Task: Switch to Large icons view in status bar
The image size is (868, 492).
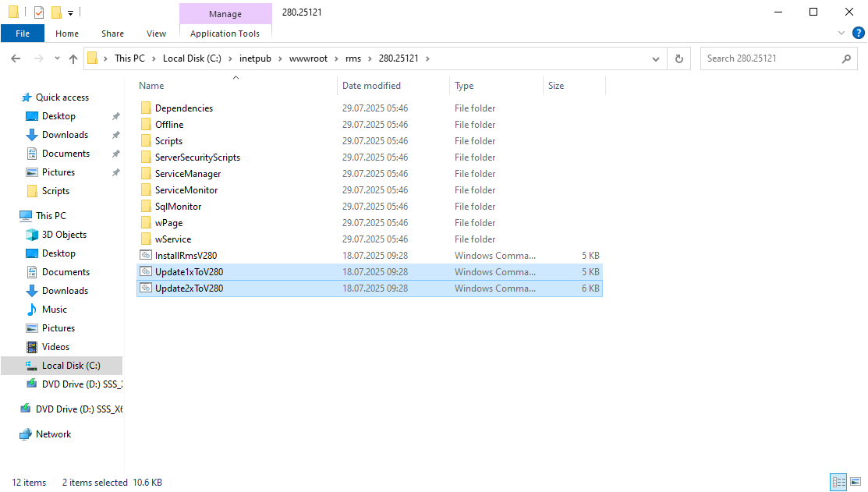Action: coord(856,482)
